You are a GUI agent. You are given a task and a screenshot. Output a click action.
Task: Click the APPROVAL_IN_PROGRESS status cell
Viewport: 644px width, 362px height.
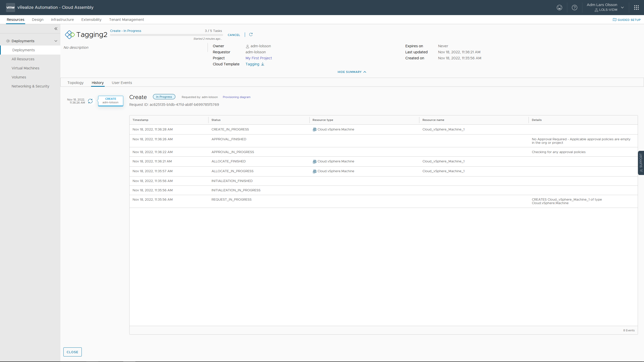pyautogui.click(x=233, y=152)
